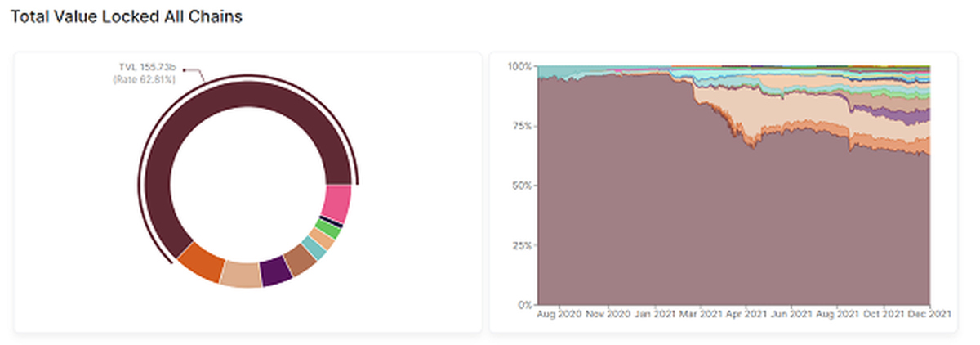Click the brown donut slice
This screenshot has height=345, width=980.
300,259
